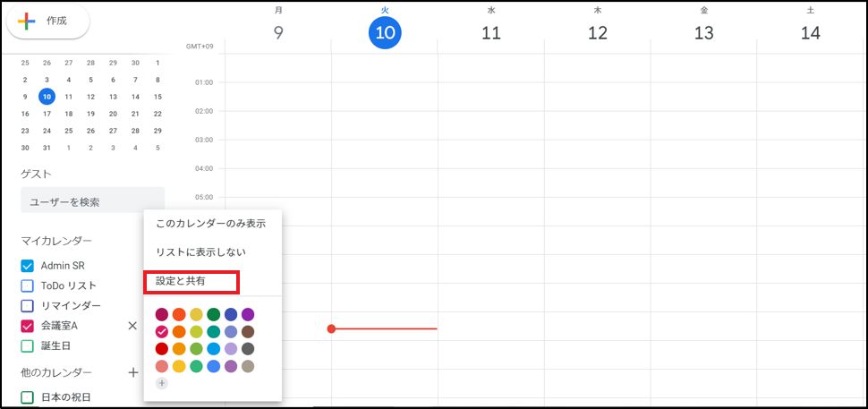The height and width of the screenshot is (409, 868).
Task: Toggle the Admin SR calendar checkbox
Action: click(27, 266)
